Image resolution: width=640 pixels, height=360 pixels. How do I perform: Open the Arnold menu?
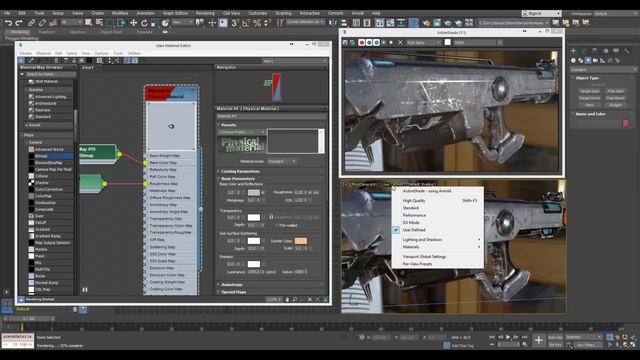[358, 13]
